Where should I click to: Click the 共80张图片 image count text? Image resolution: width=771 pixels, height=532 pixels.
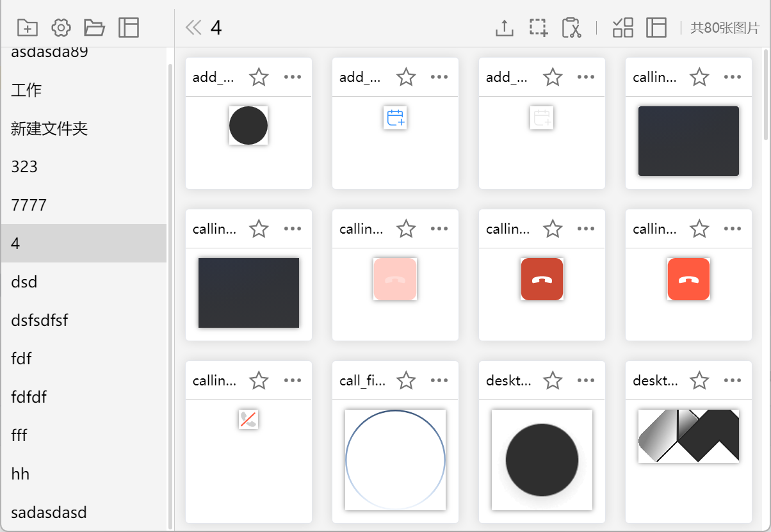click(725, 28)
